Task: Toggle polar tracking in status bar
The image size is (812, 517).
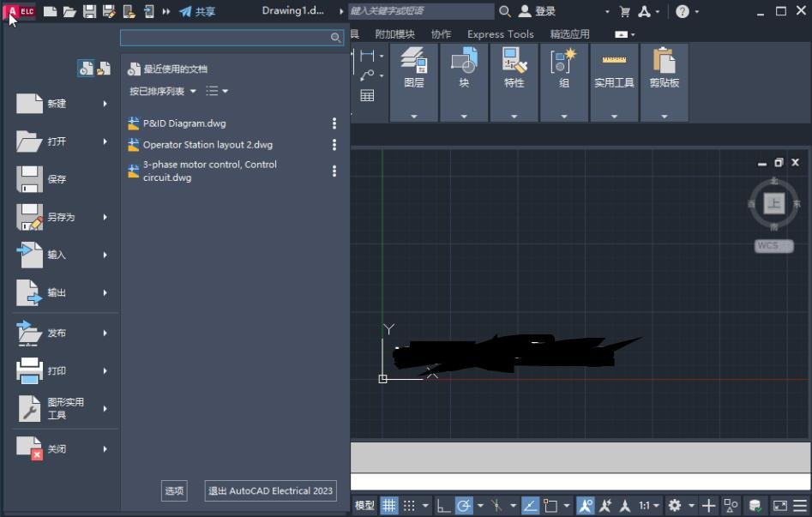Action: coord(465,505)
